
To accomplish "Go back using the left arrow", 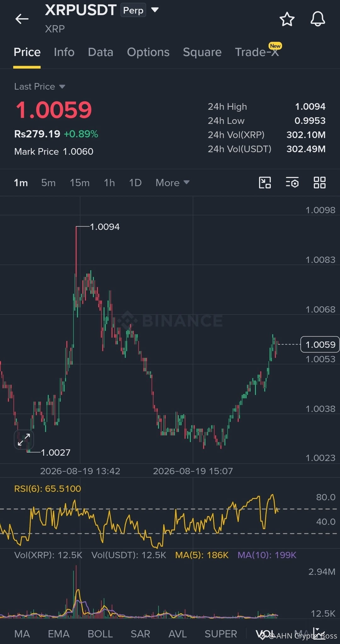I will pos(22,19).
